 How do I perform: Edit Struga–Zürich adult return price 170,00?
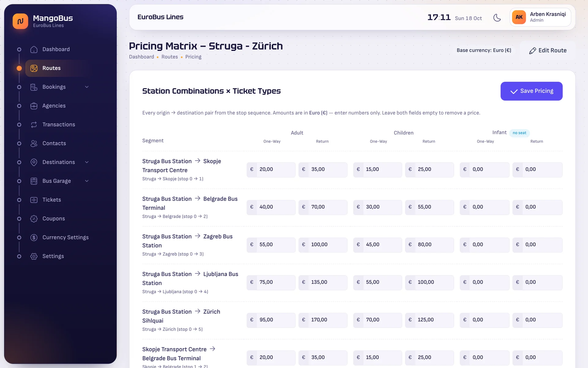(323, 320)
